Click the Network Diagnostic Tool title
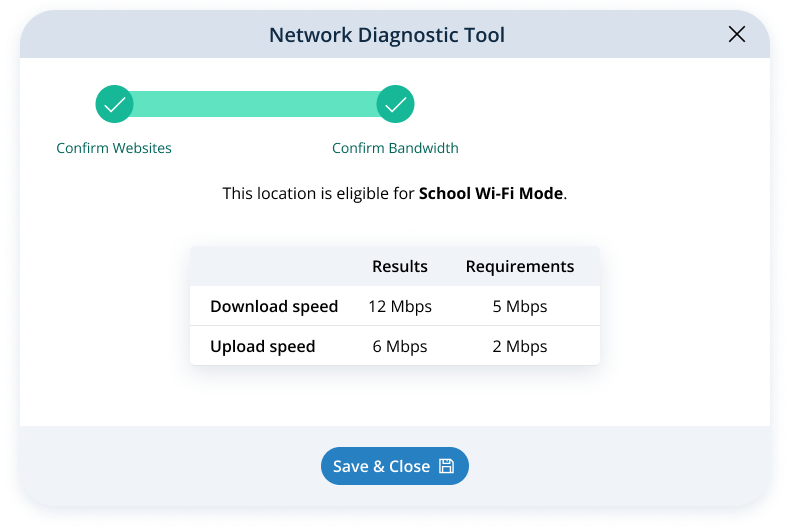Viewport: 790px width, 531px height. (387, 36)
